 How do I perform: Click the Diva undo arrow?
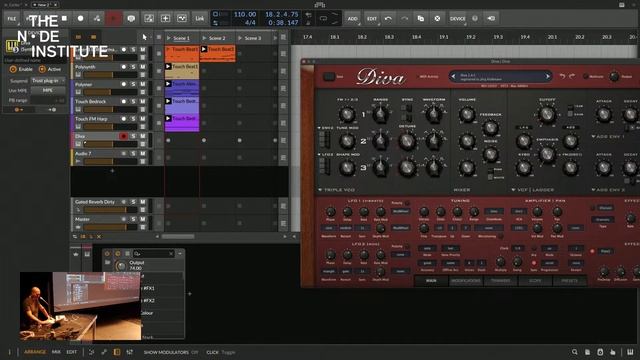point(562,76)
